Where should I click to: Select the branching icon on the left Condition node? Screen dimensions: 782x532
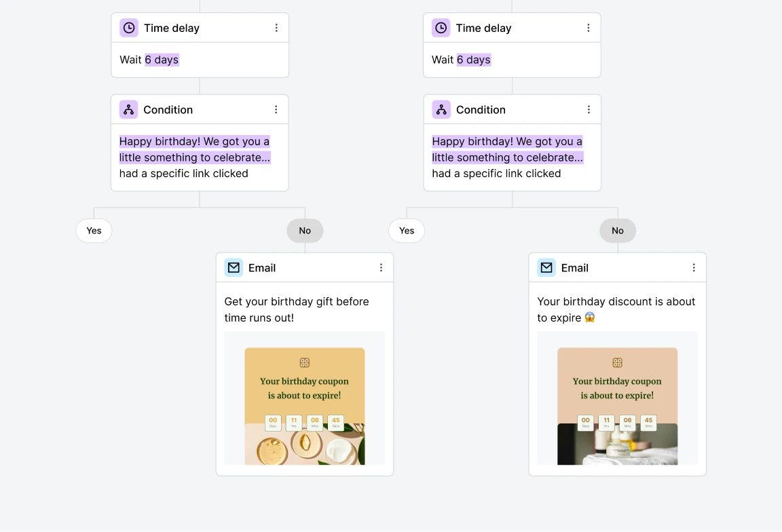coord(129,109)
